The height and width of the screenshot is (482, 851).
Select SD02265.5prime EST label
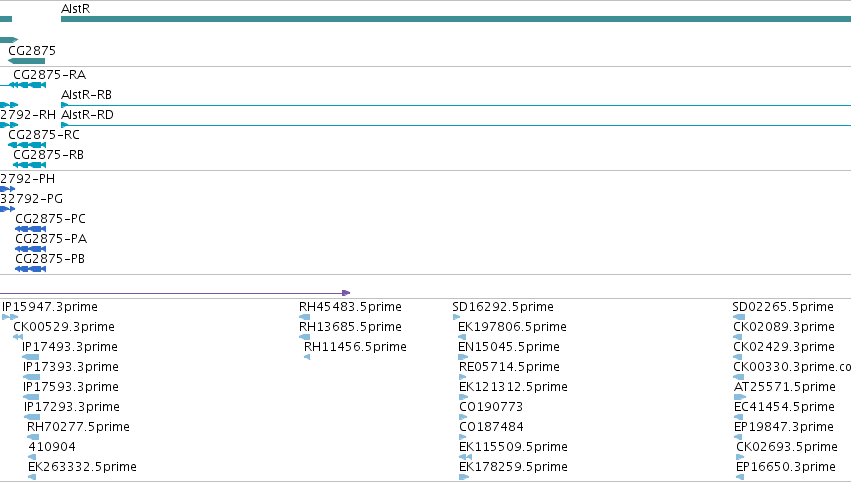click(783, 307)
